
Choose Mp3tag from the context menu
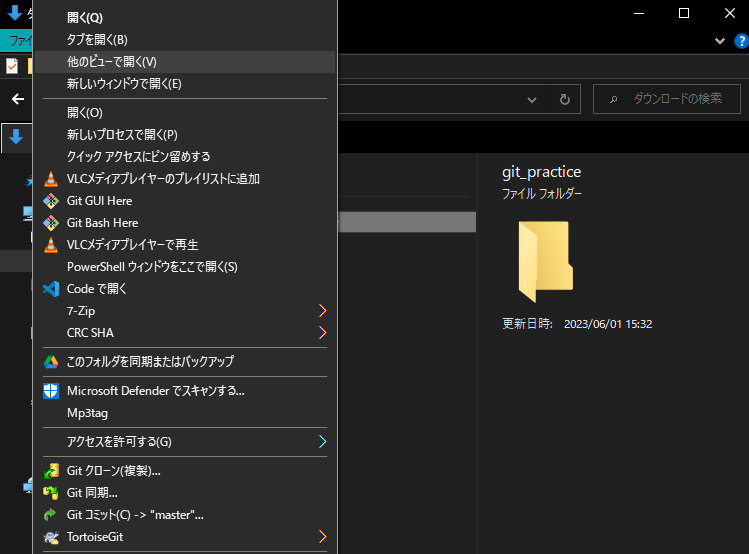185,413
